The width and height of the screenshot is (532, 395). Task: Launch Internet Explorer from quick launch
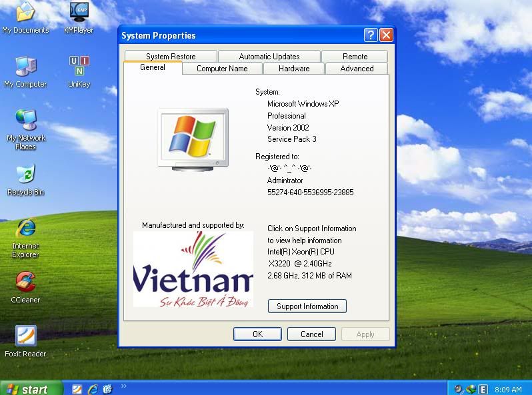coord(93,389)
